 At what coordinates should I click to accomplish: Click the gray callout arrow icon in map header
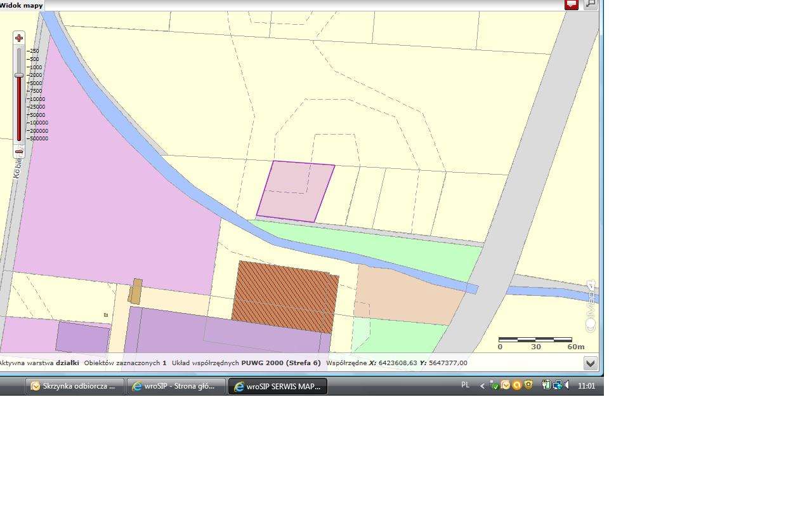(591, 4)
